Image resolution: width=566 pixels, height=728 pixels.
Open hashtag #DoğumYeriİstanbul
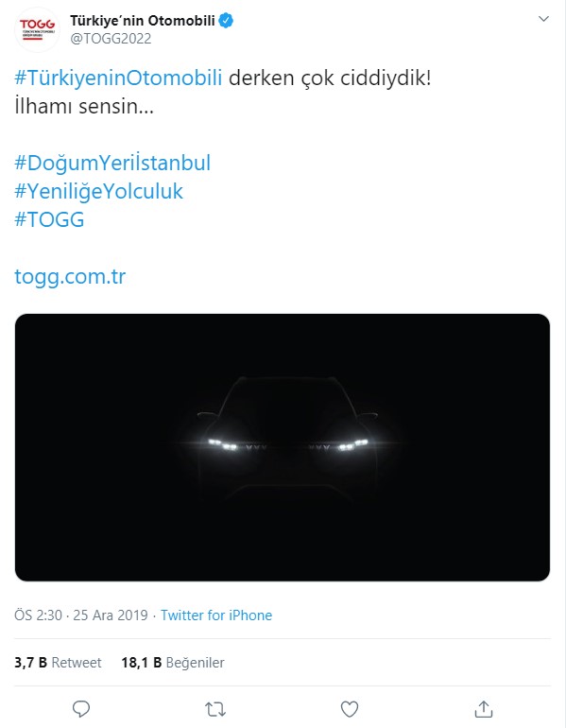(112, 163)
